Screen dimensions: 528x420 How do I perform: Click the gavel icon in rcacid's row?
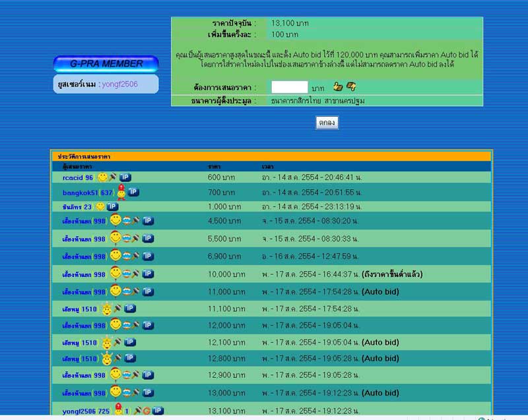(113, 177)
